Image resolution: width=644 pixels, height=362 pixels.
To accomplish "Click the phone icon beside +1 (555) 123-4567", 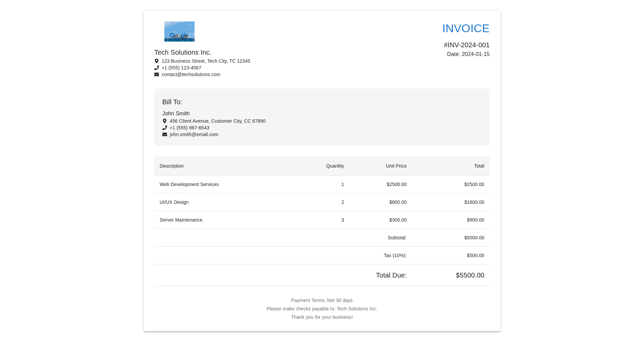I will click(x=157, y=68).
